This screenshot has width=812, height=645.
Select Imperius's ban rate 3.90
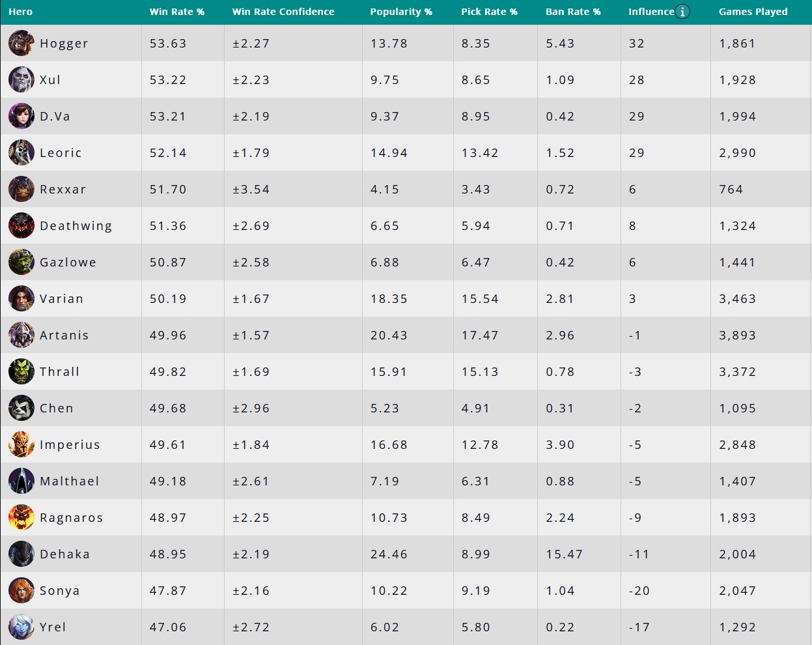point(560,445)
